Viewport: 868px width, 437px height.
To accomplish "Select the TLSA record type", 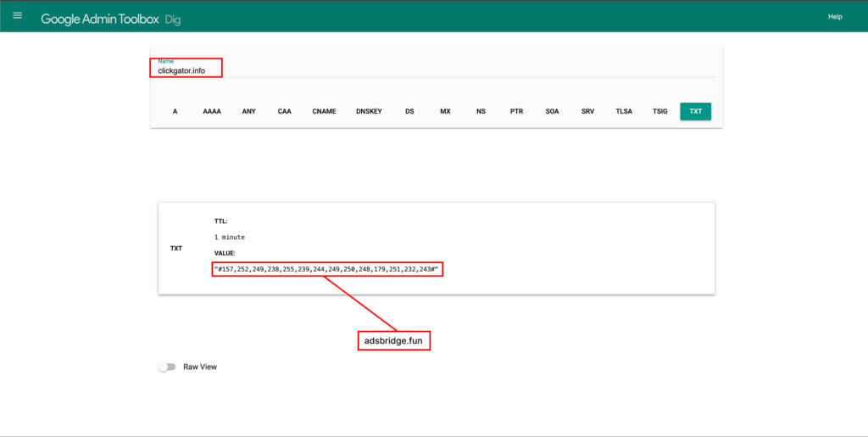I will point(624,112).
